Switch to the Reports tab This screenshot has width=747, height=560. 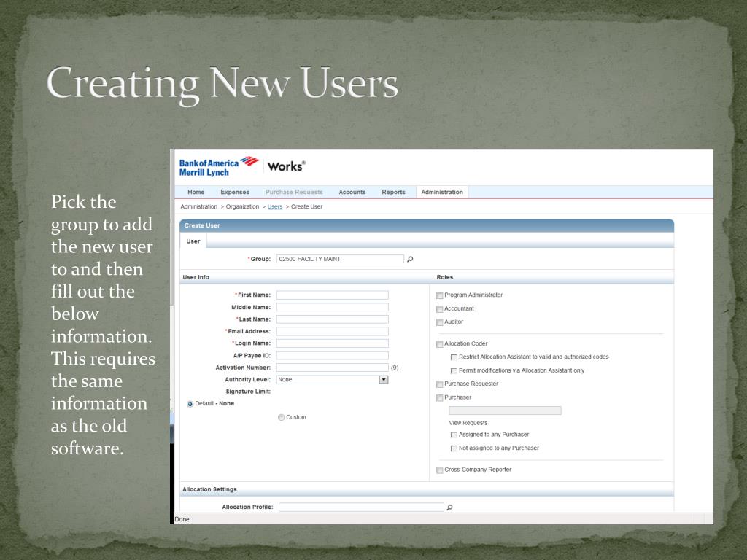click(393, 192)
